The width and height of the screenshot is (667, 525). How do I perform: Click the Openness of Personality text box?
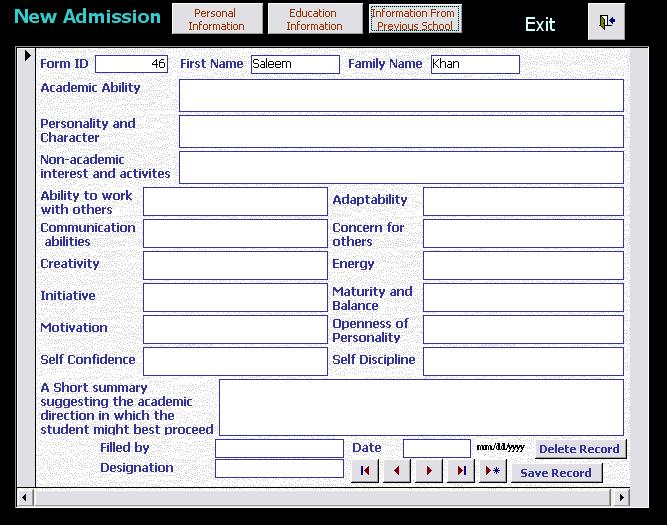[523, 329]
